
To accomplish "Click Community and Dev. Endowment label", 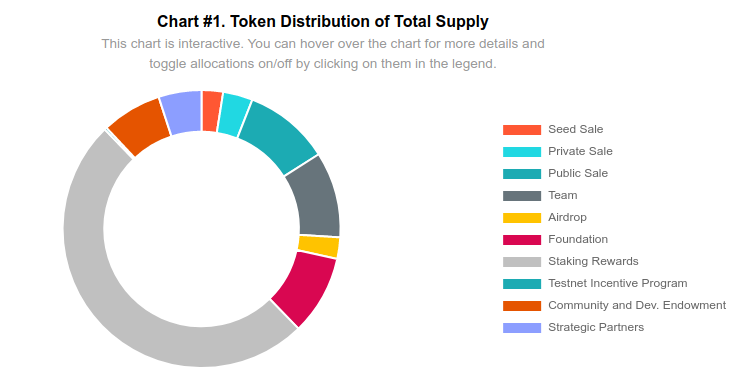I will pyautogui.click(x=637, y=305).
